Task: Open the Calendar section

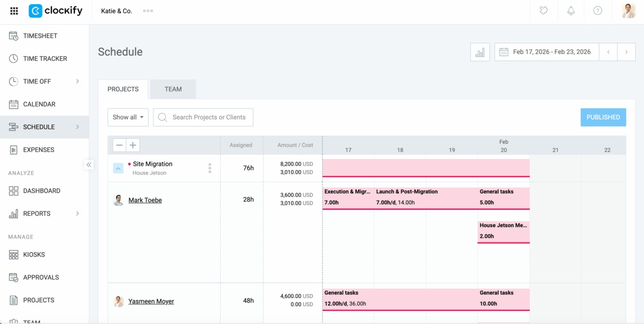Action: click(x=40, y=104)
